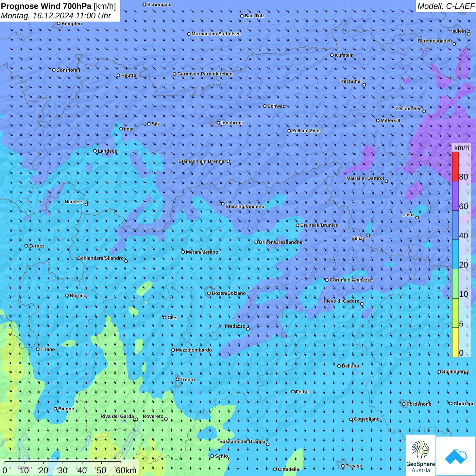Click the 'Zell am Ziller' label
The width and height of the screenshot is (476, 476).
coord(307,131)
